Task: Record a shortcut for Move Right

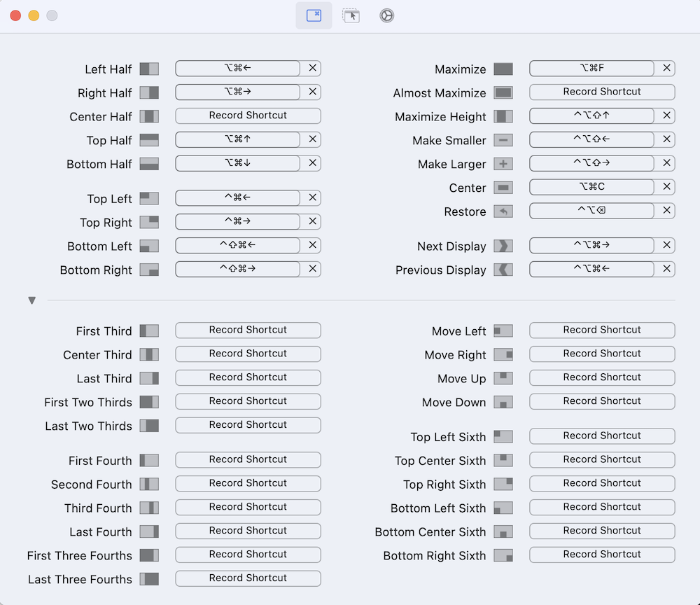Action: [x=602, y=353]
